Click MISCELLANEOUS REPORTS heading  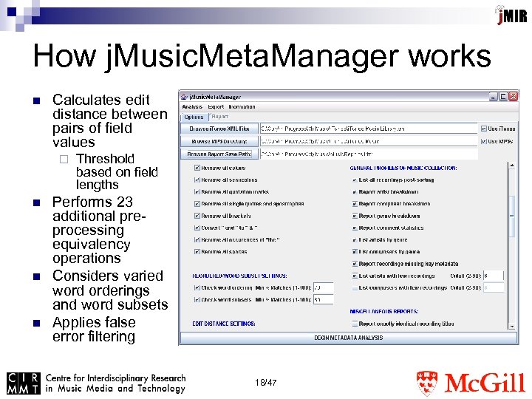[384, 312]
